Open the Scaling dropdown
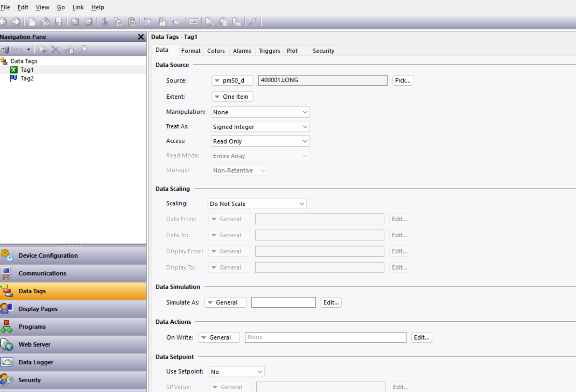 (257, 204)
